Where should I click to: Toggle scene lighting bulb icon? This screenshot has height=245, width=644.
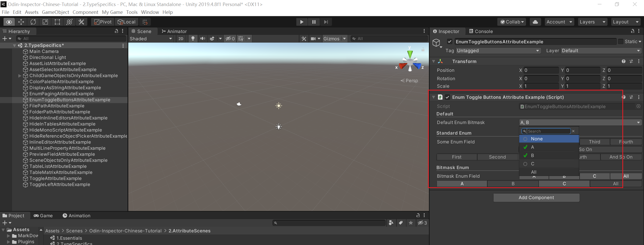pyautogui.click(x=193, y=39)
